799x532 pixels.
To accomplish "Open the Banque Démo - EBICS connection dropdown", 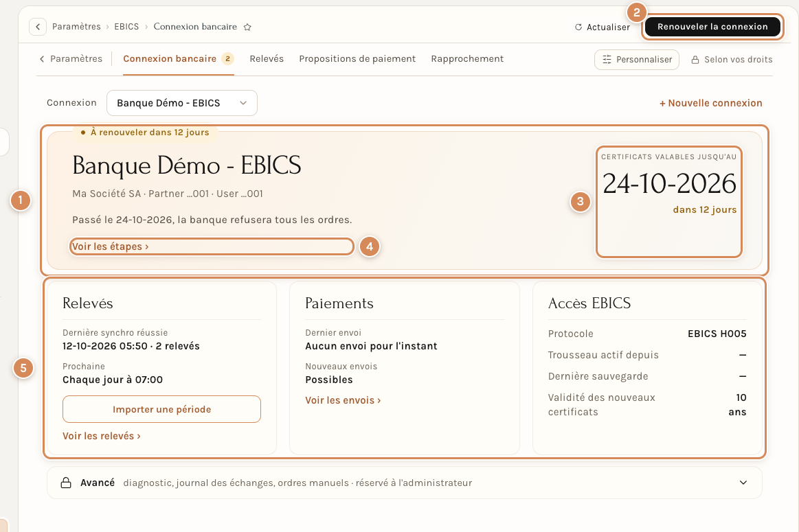I will 182,103.
